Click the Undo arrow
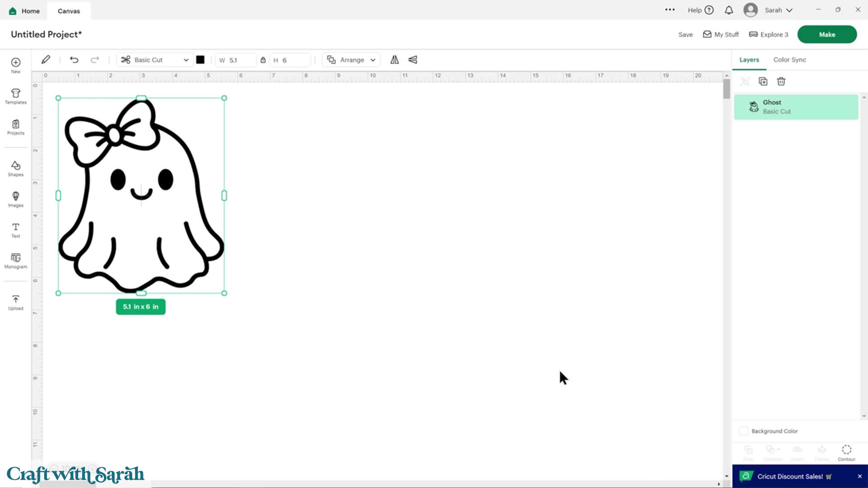The width and height of the screenshot is (868, 488). (x=74, y=60)
